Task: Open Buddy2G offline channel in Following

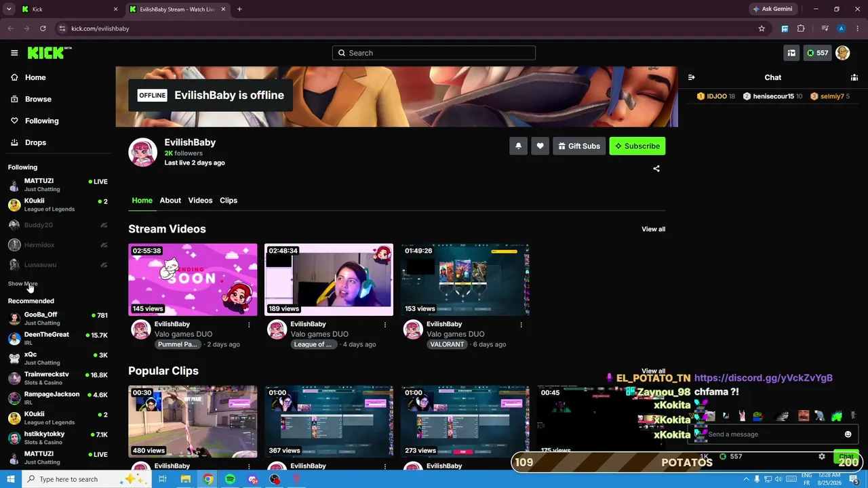Action: tap(58, 225)
